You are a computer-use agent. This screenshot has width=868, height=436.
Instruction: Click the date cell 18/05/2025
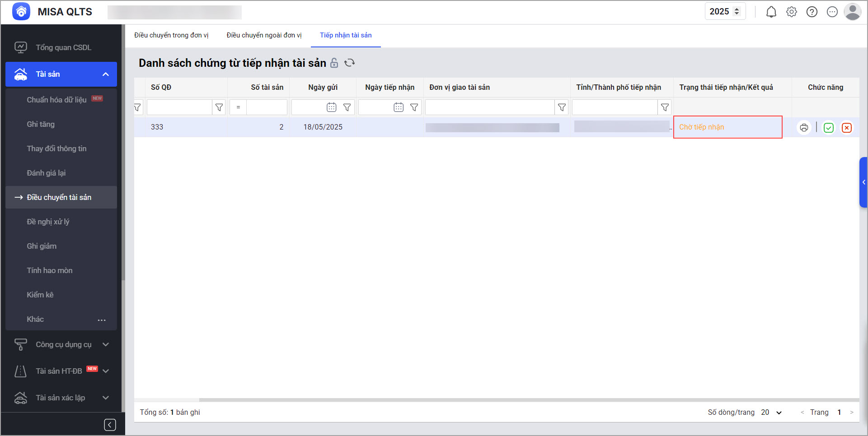point(323,127)
